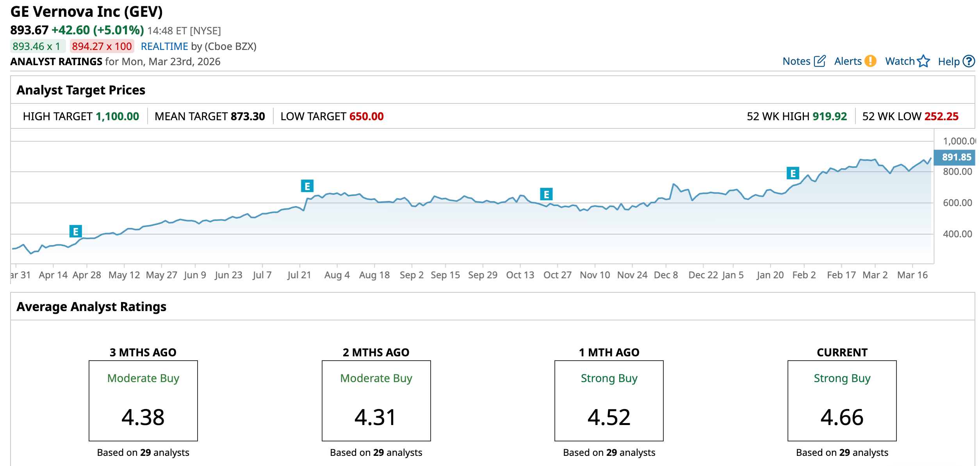Click the Watch star icon
The image size is (980, 466).
pyautogui.click(x=923, y=61)
